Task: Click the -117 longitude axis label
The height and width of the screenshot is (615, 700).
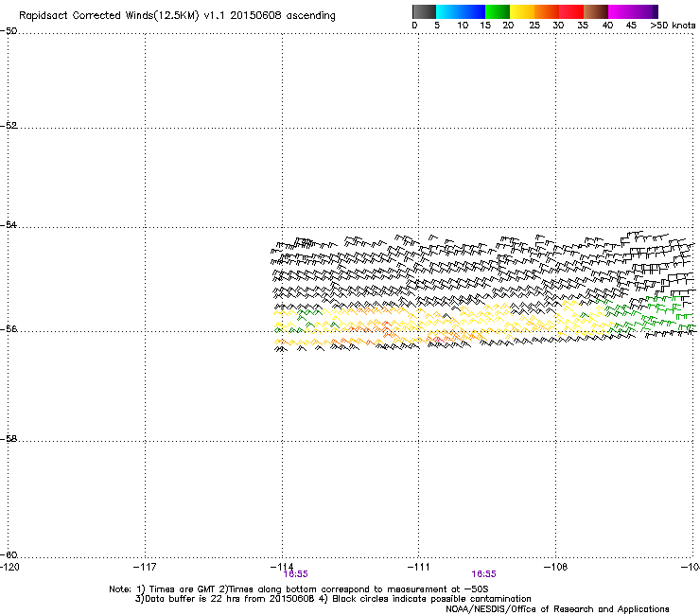Action: click(x=145, y=567)
